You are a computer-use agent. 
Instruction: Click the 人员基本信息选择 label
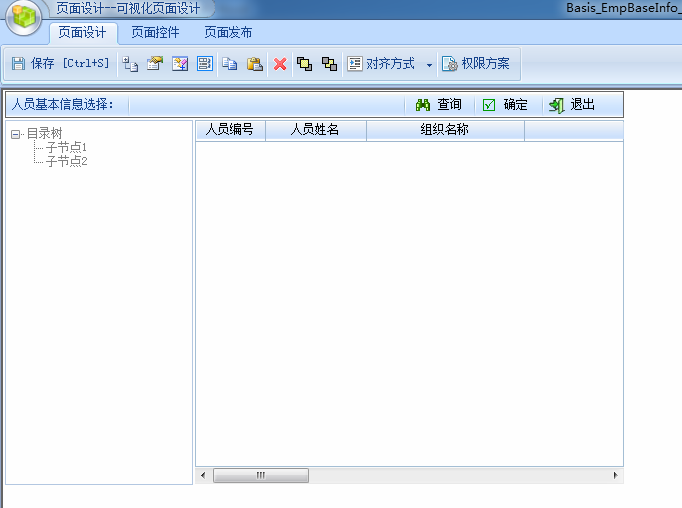click(x=63, y=104)
